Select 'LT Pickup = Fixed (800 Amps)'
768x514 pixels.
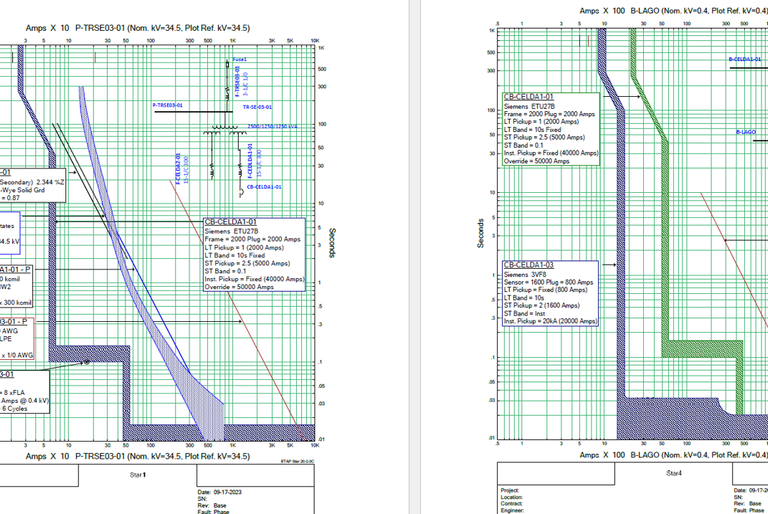coord(545,290)
